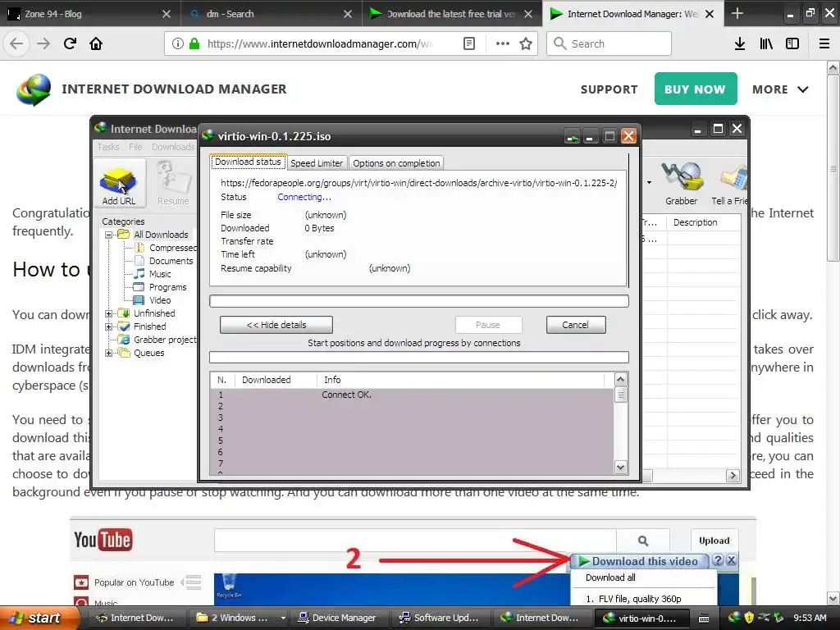Click the BUY NOW button
Viewport: 840px width, 630px height.
(x=696, y=89)
